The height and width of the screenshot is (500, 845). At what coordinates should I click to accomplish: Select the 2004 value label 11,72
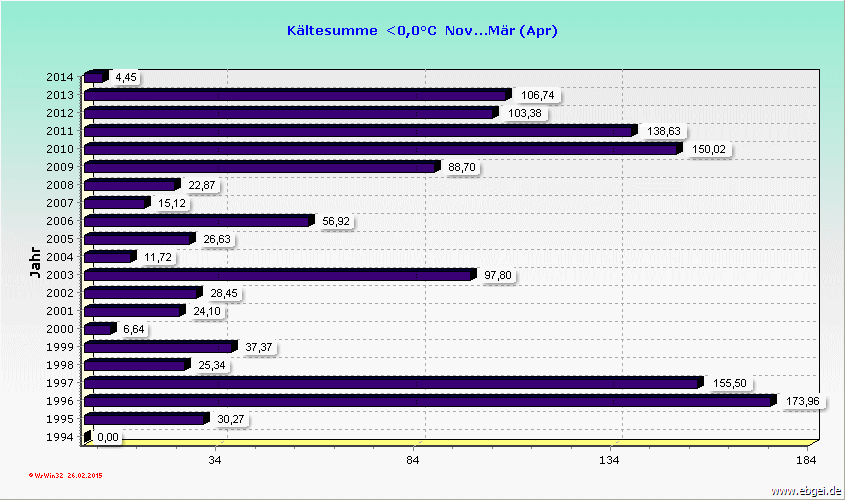coord(157,257)
